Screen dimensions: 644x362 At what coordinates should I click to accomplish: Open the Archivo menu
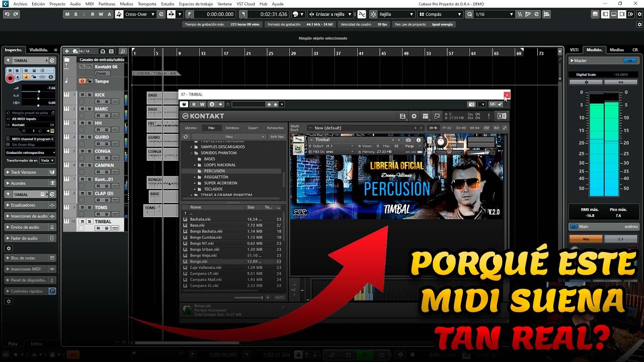20,4
